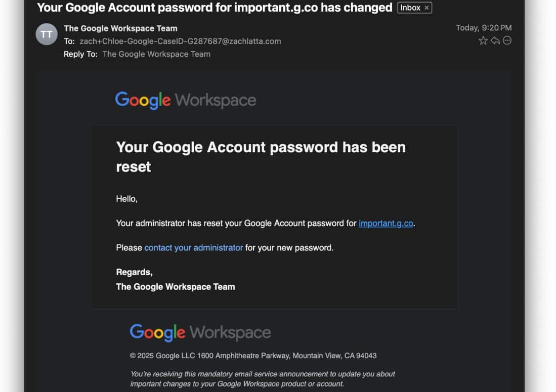Click the reply arrow icon
Viewport: 556px width, 392px height.
495,40
